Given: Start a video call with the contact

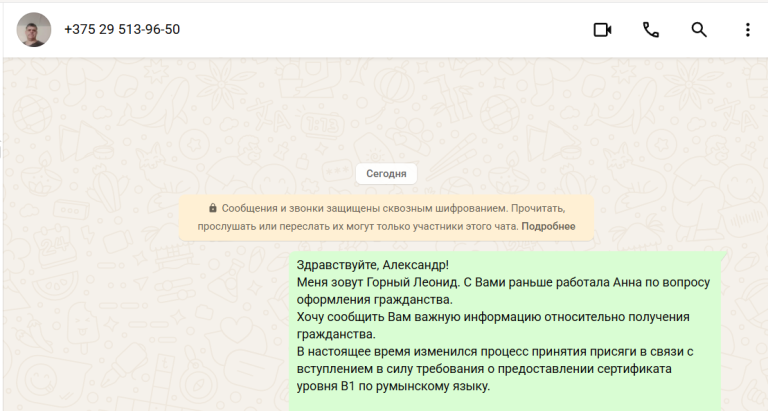Looking at the screenshot, I should coord(602,30).
